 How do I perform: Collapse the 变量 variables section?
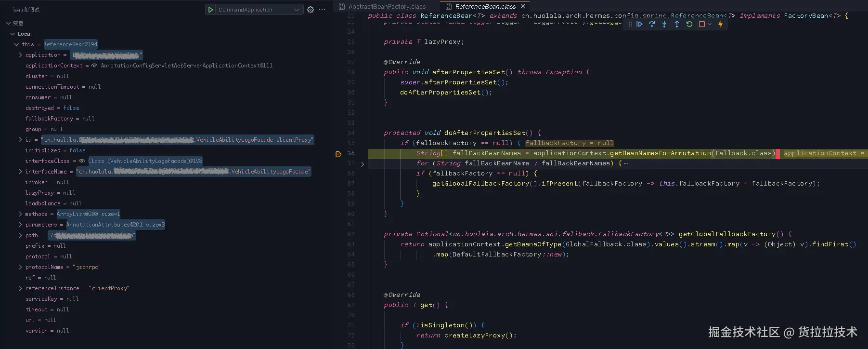(x=8, y=23)
